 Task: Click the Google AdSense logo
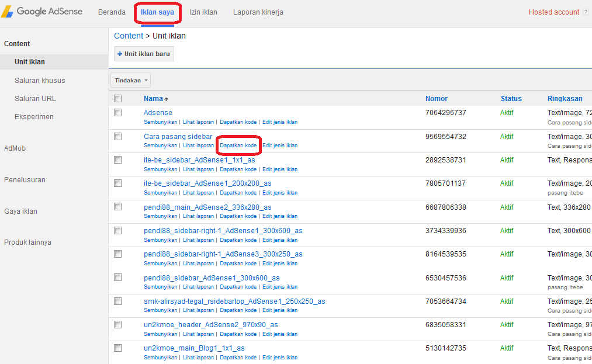pyautogui.click(x=41, y=11)
